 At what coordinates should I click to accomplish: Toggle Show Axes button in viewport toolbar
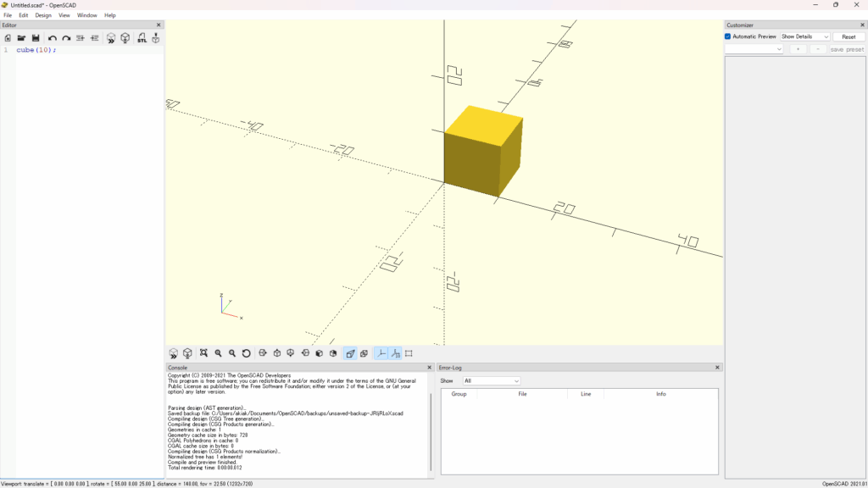click(381, 353)
